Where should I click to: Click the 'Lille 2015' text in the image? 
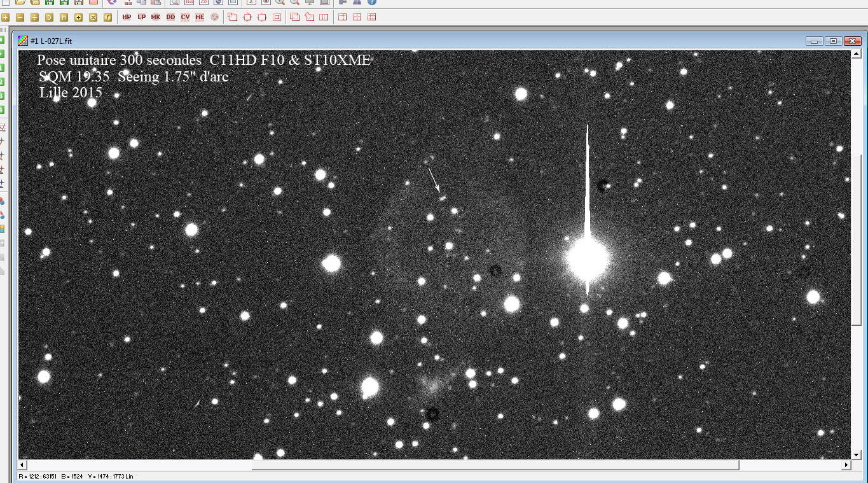tap(71, 93)
